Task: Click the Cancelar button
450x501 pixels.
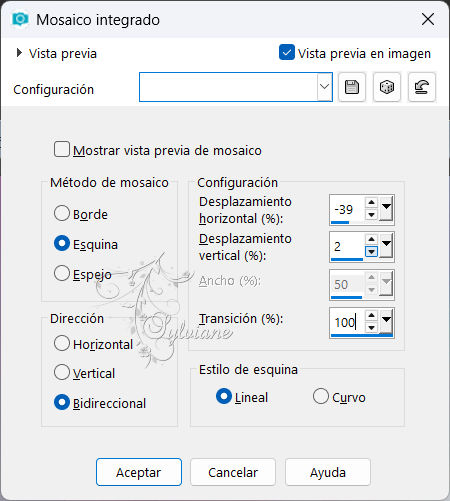Action: click(233, 472)
